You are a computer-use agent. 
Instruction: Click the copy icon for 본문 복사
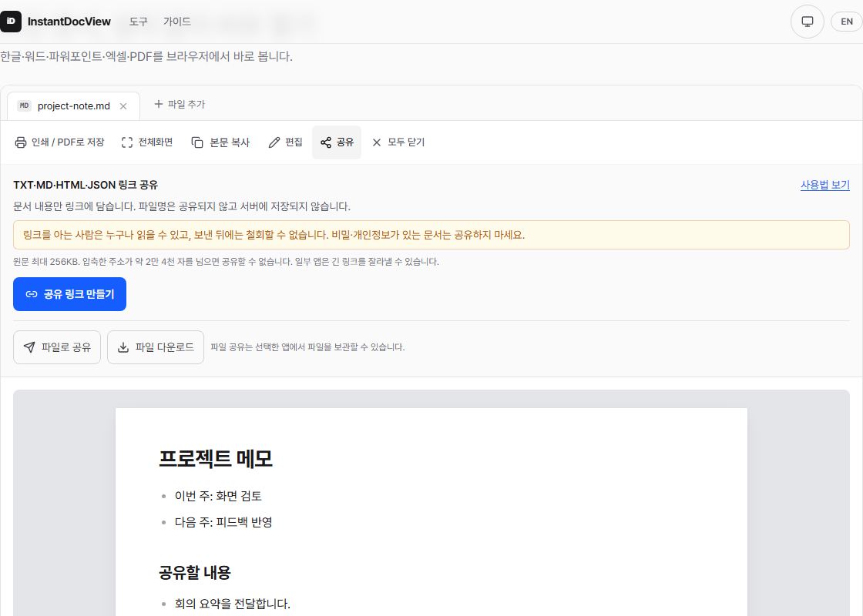tap(197, 142)
